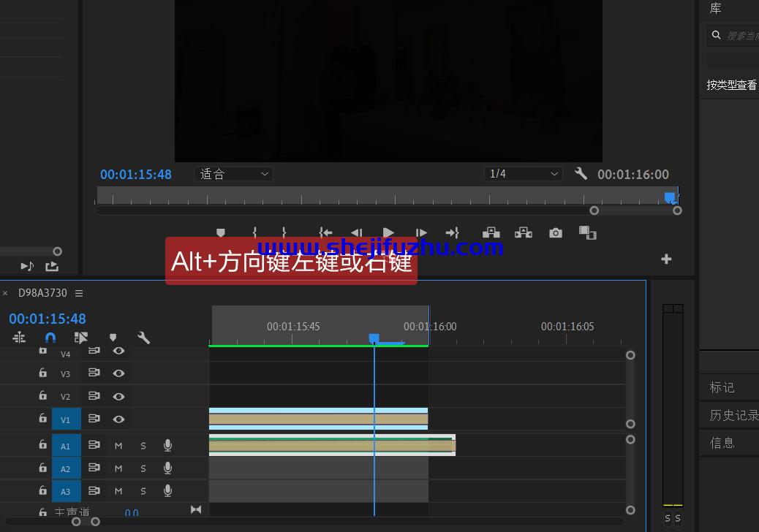Click Export Frame camera icon

tap(556, 233)
